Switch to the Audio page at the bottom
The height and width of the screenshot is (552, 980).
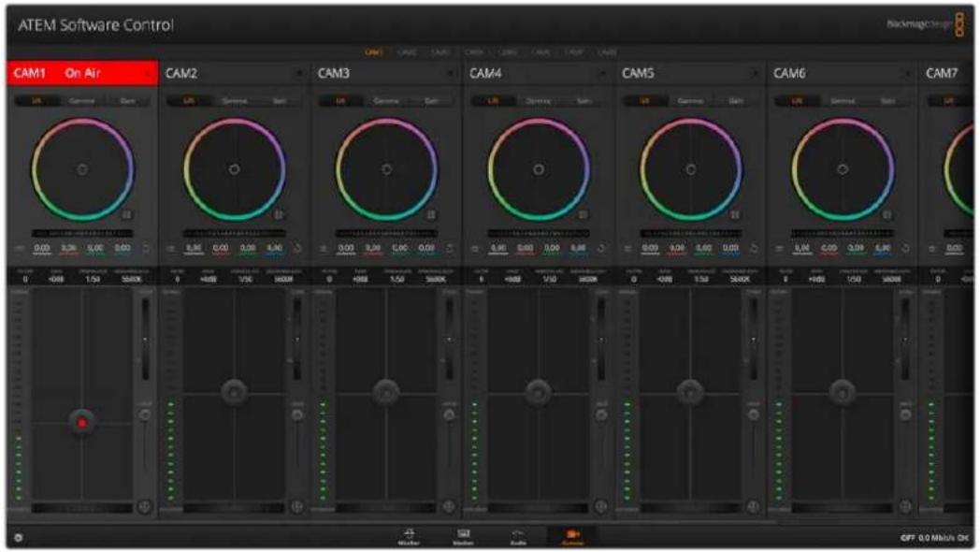coord(517,537)
